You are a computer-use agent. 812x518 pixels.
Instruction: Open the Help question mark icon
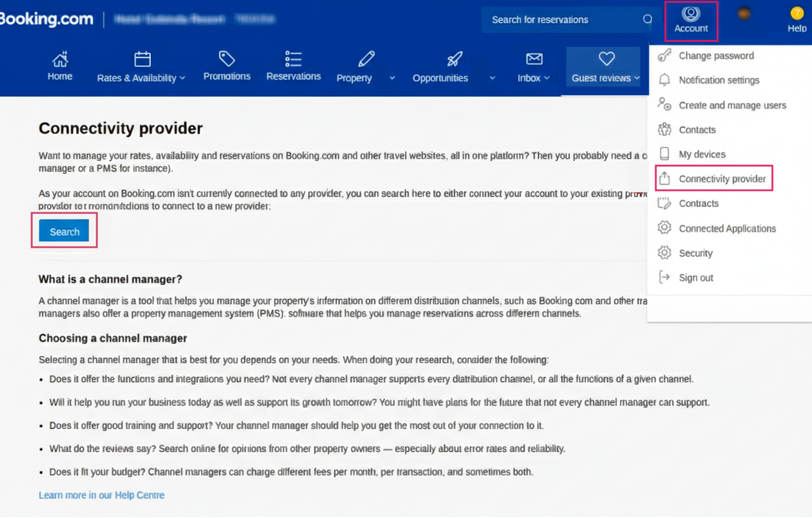click(x=796, y=13)
